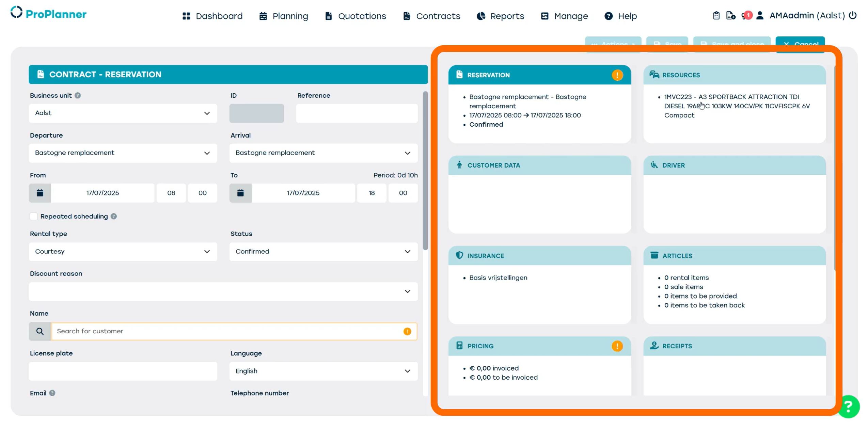Expand the Status Confirmed dropdown
The image size is (868, 445).
tap(323, 251)
